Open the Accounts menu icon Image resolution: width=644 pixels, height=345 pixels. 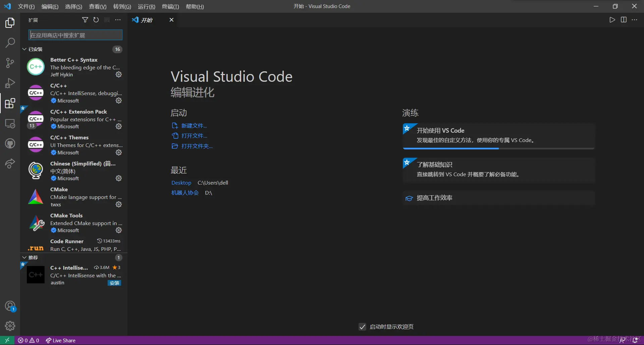(x=10, y=306)
